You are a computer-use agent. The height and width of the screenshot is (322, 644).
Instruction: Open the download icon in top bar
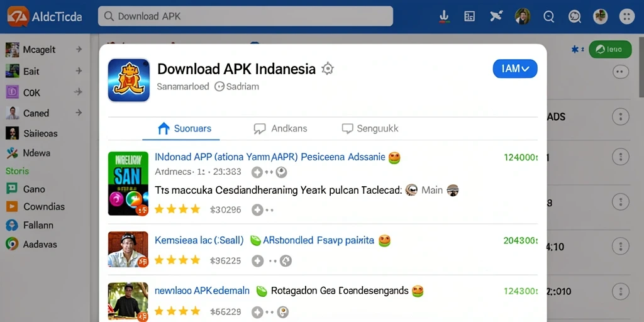pos(444,16)
